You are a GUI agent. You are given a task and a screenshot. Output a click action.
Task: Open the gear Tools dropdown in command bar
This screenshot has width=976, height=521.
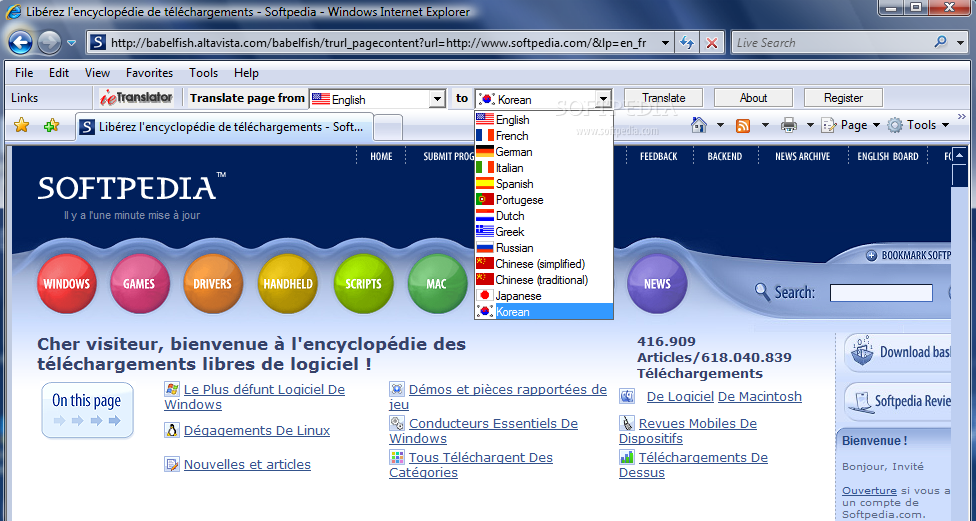[x=918, y=125]
